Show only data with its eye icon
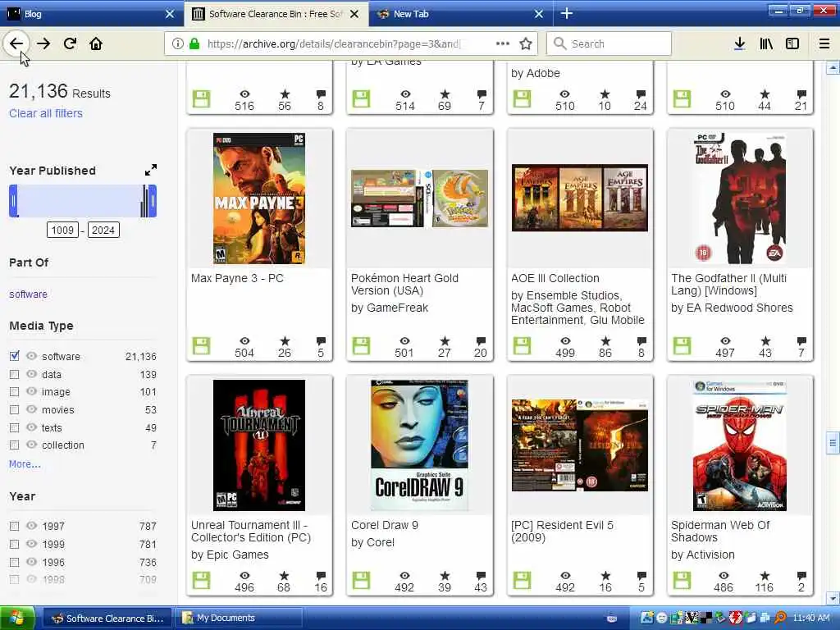 click(32, 374)
